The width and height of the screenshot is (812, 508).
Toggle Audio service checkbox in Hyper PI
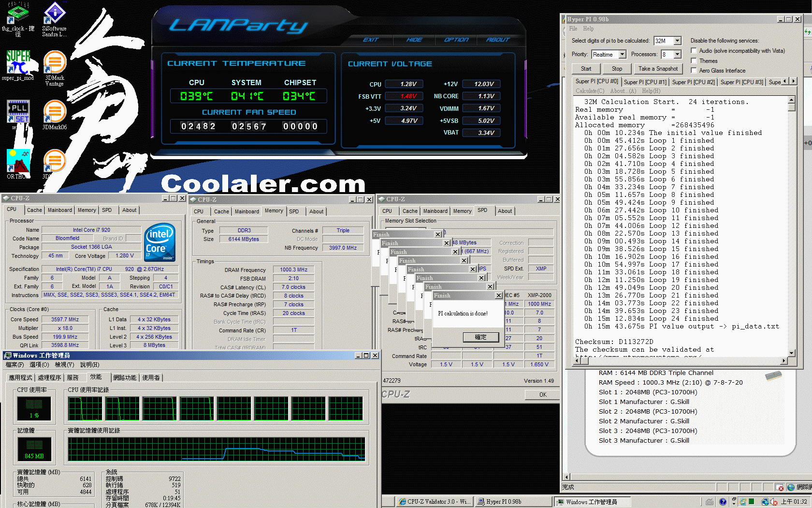point(694,50)
